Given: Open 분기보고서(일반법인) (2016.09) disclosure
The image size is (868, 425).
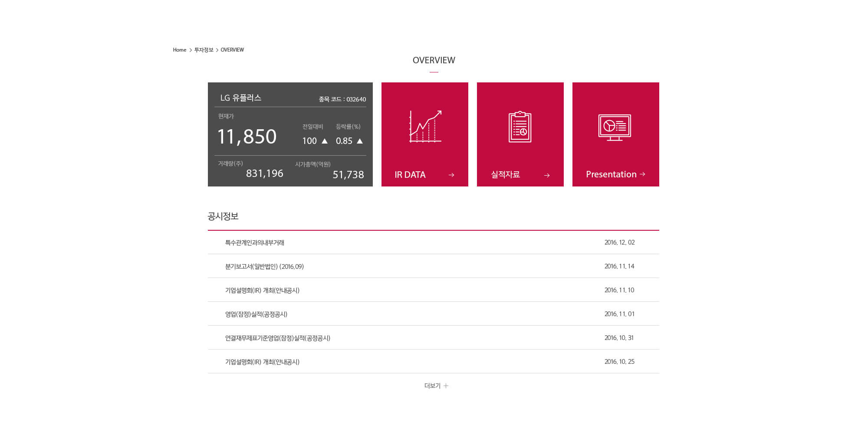Looking at the screenshot, I should coord(264,266).
